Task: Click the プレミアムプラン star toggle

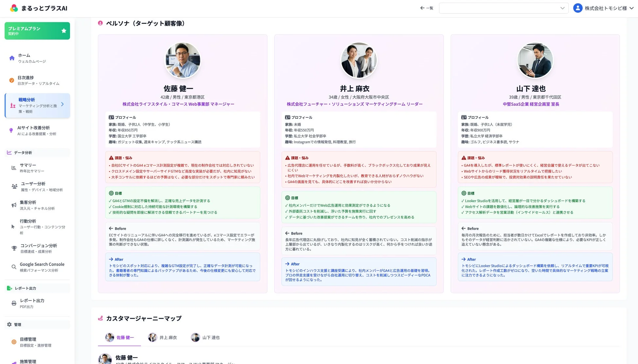Action: tap(63, 30)
